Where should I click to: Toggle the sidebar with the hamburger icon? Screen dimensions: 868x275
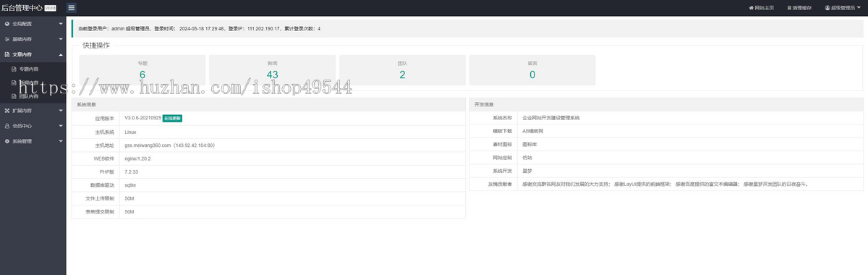[72, 7]
